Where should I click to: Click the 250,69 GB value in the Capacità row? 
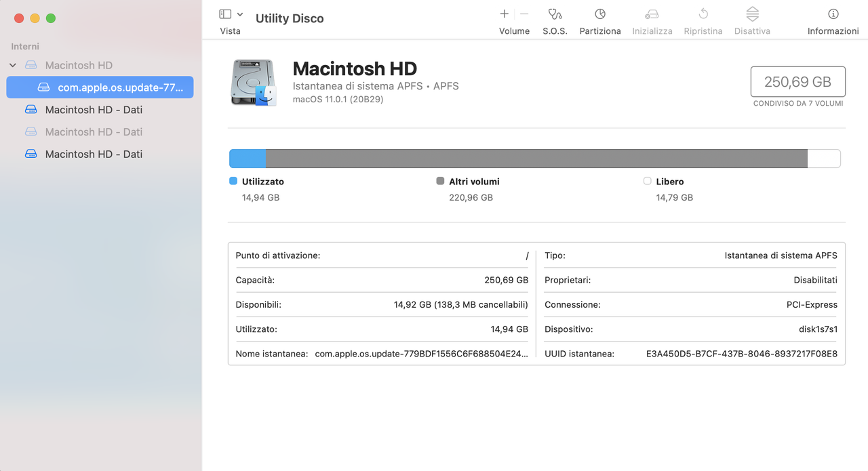506,280
